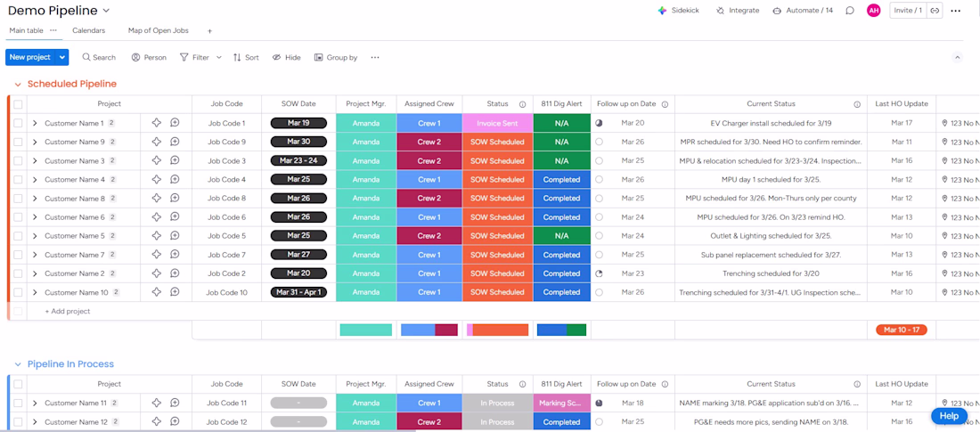Check the box for Customer Name 6
Viewport: 980px width, 432px height.
[18, 217]
